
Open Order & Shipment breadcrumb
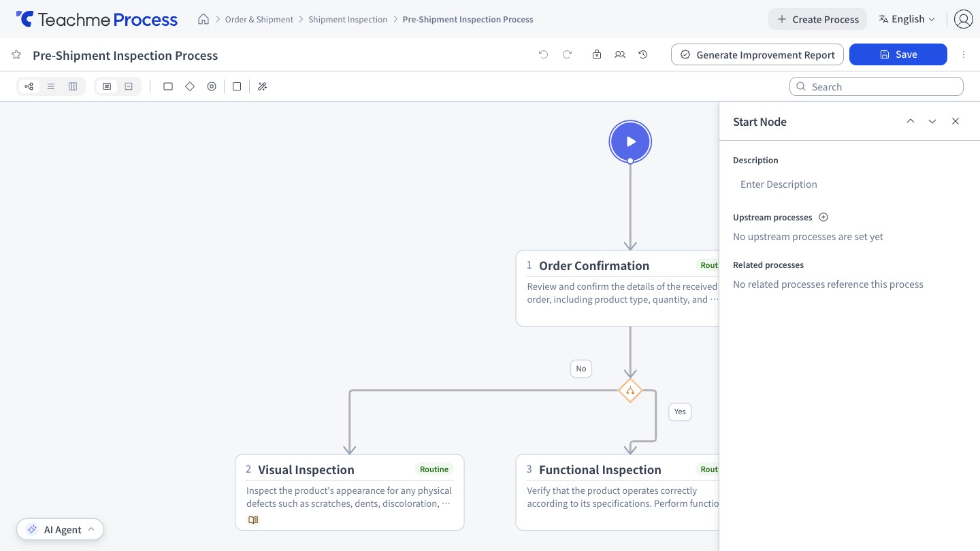259,19
